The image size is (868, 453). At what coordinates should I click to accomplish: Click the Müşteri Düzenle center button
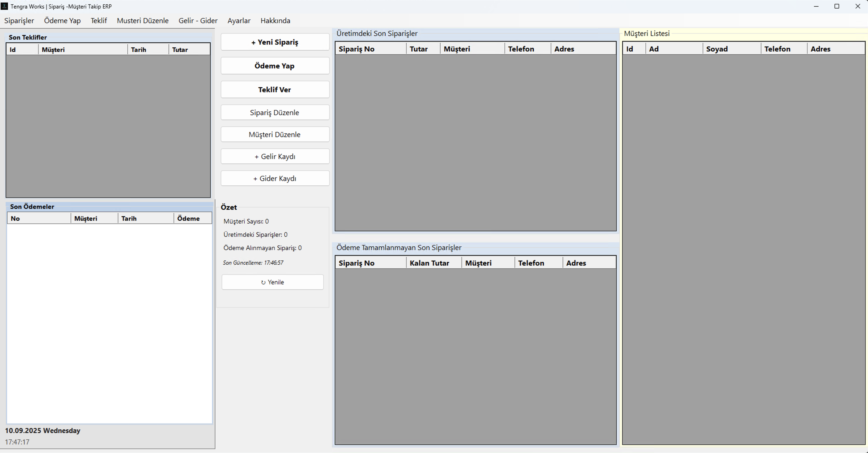click(x=275, y=134)
